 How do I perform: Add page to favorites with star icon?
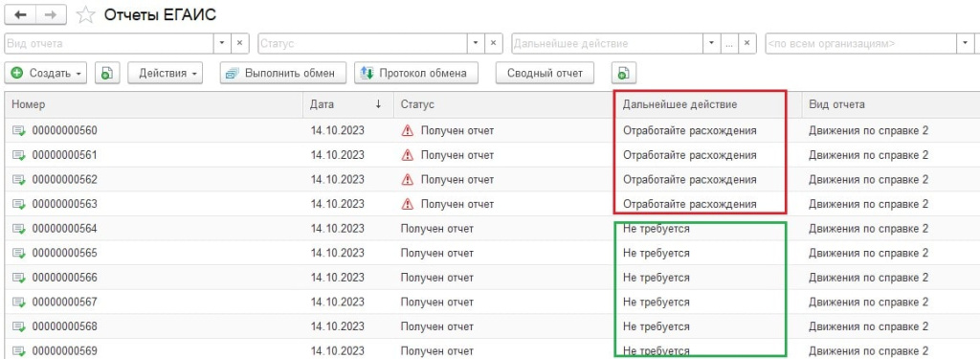tap(85, 15)
